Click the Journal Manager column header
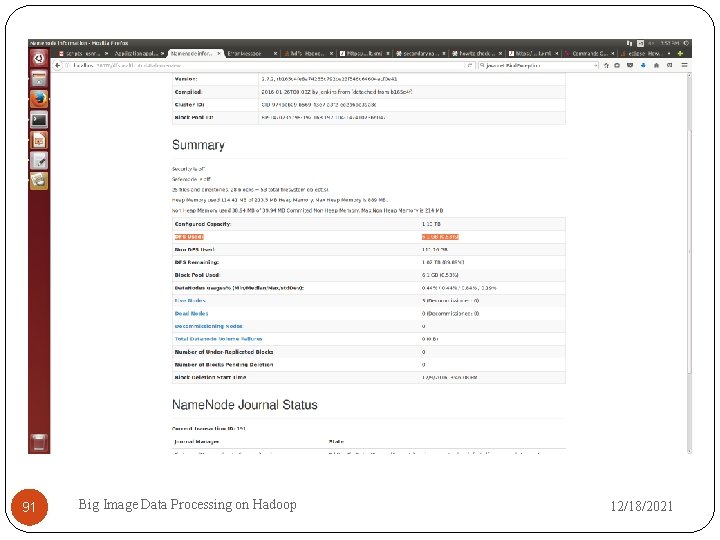The width and height of the screenshot is (720, 540). coord(197,442)
